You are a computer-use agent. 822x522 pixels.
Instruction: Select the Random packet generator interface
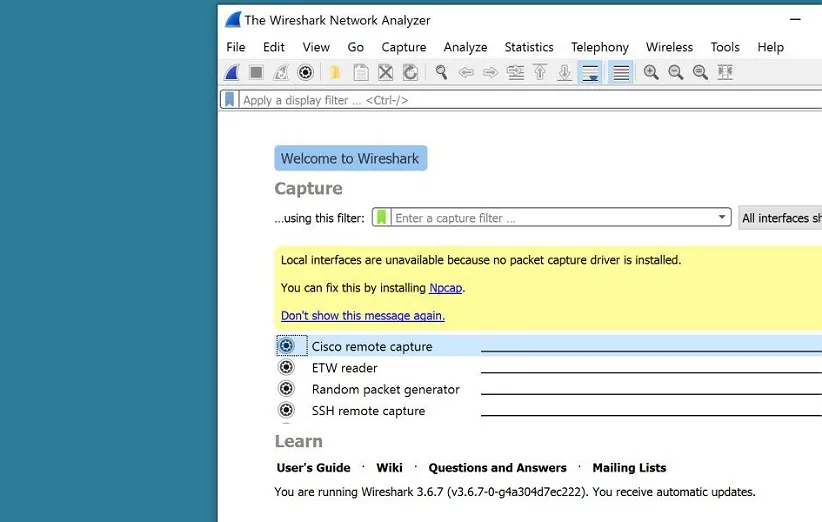[385, 390]
